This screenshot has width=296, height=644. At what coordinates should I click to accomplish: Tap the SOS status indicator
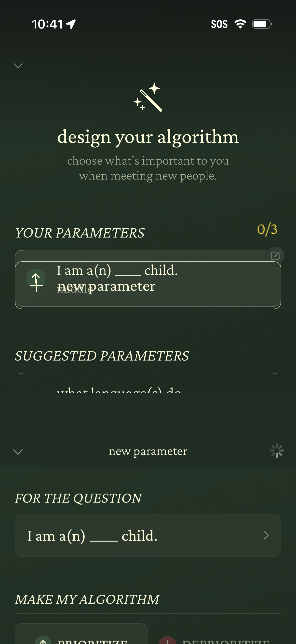219,24
